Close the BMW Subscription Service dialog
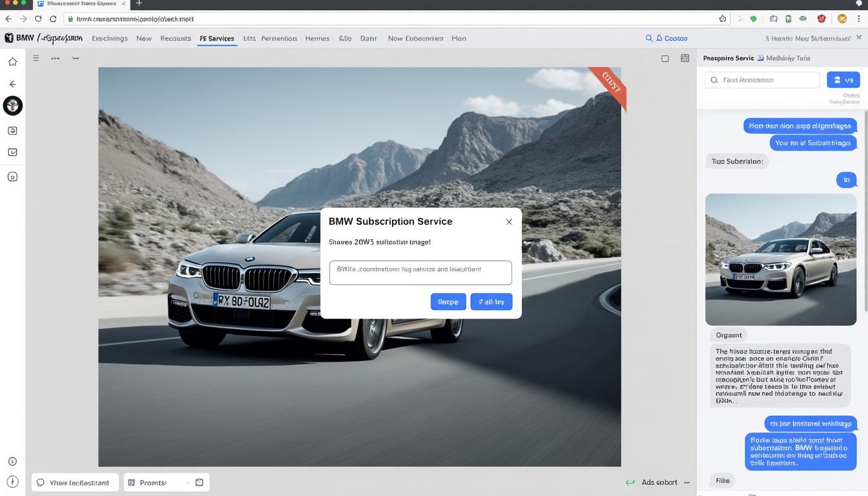The width and height of the screenshot is (868, 496). coord(509,222)
